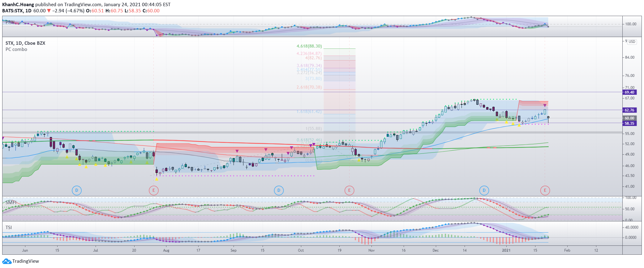The height and width of the screenshot is (268, 644).
Task: Click the BATS:STX symbol in the header
Action: click(x=12, y=11)
